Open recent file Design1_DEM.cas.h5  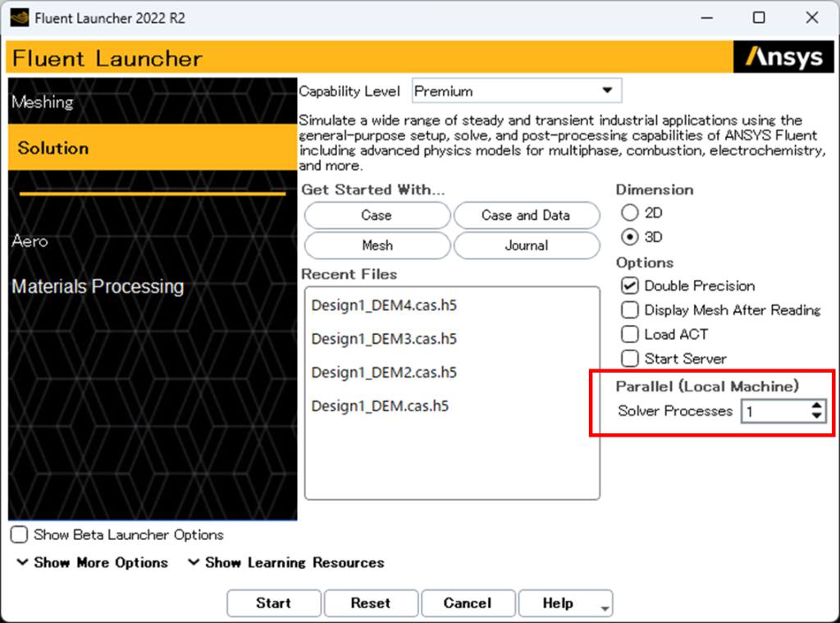click(380, 405)
